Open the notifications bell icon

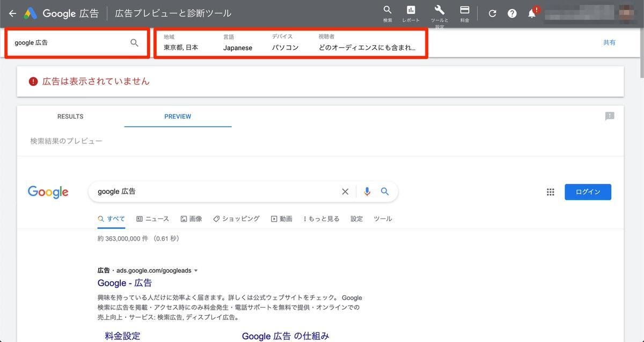click(x=532, y=13)
